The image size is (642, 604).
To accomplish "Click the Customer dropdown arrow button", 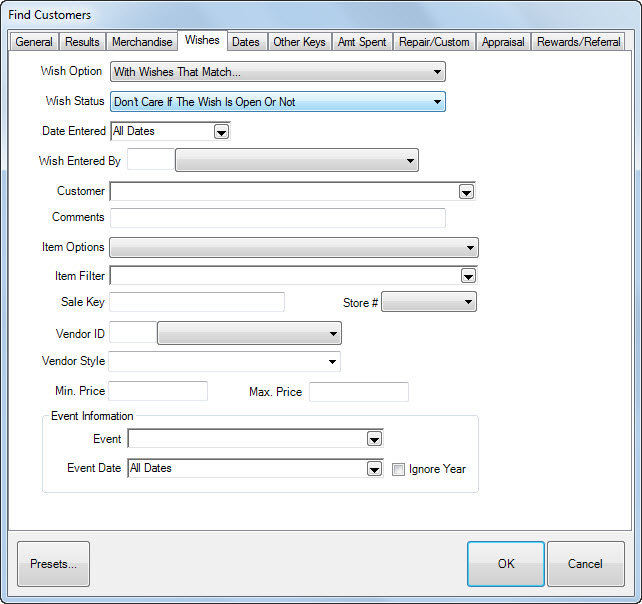I will pyautogui.click(x=466, y=192).
